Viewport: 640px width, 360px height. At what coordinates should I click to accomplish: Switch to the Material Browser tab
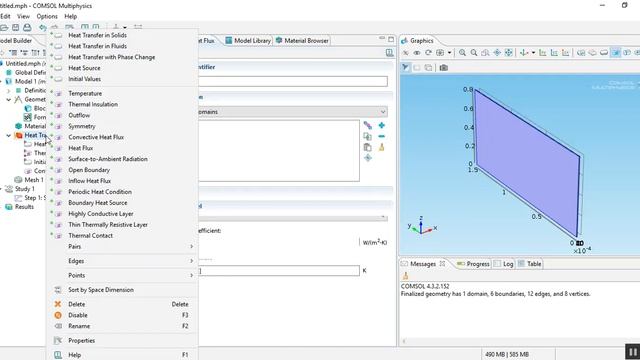click(302, 41)
